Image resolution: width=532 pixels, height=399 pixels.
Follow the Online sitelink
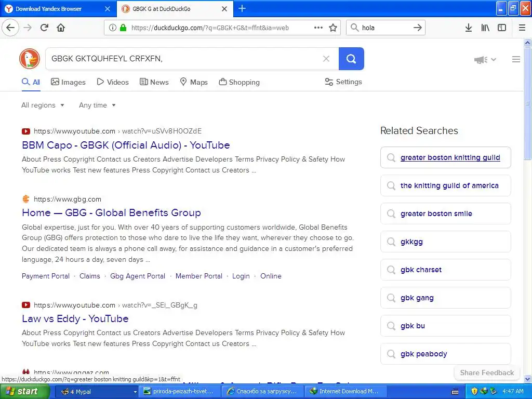pos(271,276)
